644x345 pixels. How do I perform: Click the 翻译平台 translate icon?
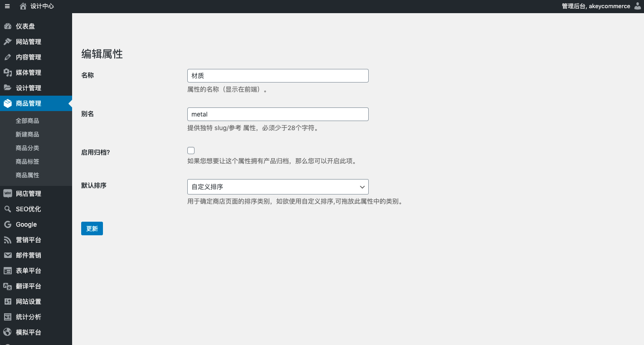[7, 286]
